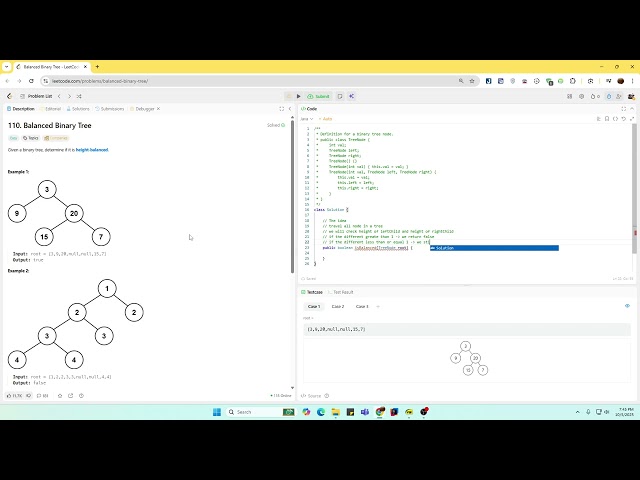Open the Chrome extensions puzzle icon
Image resolution: width=640 pixels, height=480 pixels.
click(572, 81)
